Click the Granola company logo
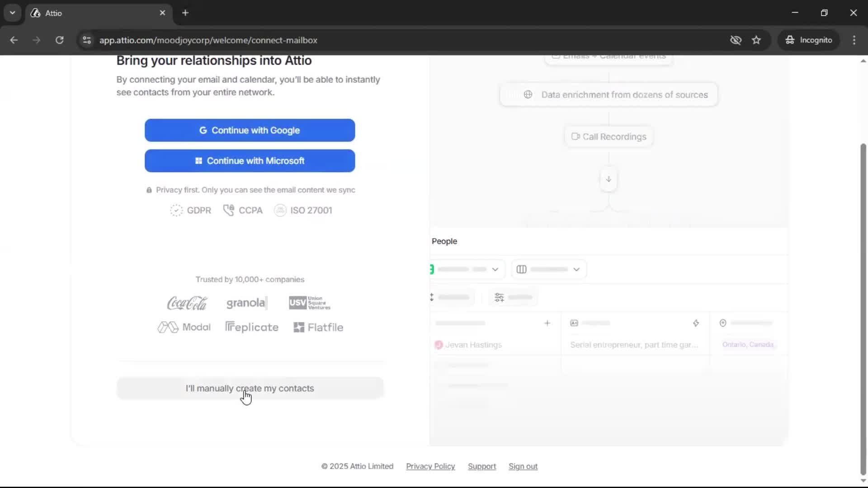This screenshot has width=868, height=488. (246, 303)
